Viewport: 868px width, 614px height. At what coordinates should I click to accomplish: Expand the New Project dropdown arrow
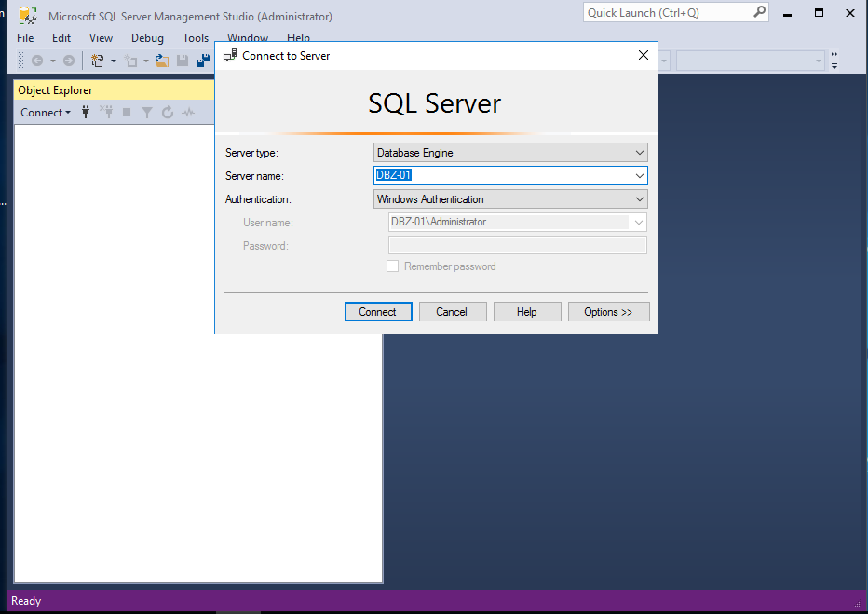click(x=114, y=61)
